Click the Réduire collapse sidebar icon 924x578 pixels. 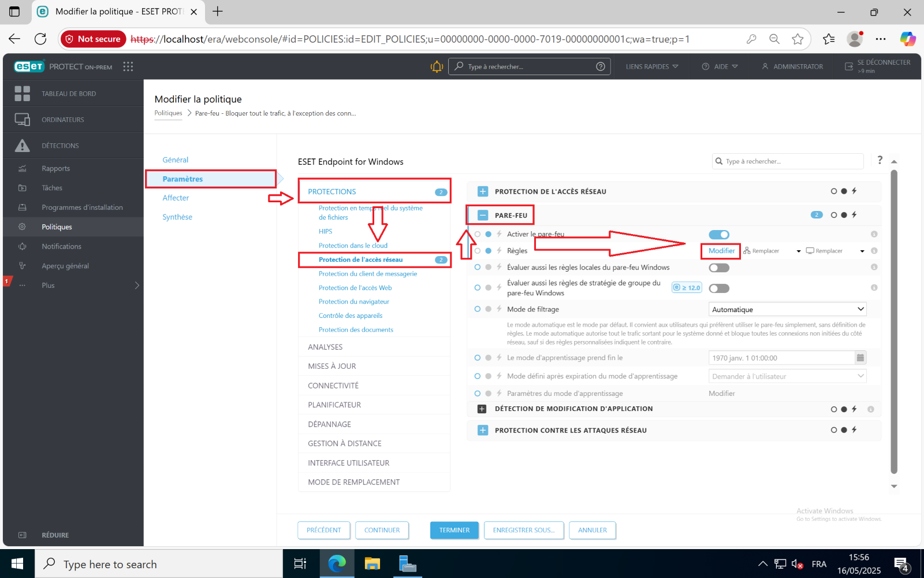pyautogui.click(x=23, y=535)
